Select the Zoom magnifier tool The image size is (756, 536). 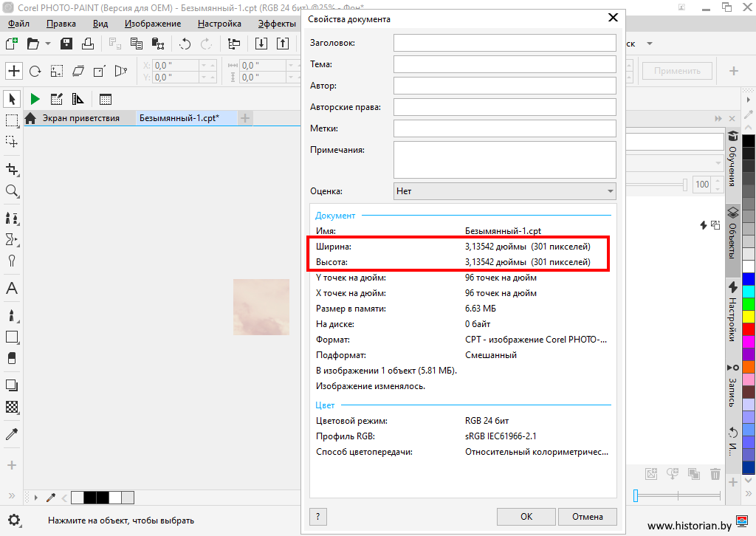click(12, 191)
